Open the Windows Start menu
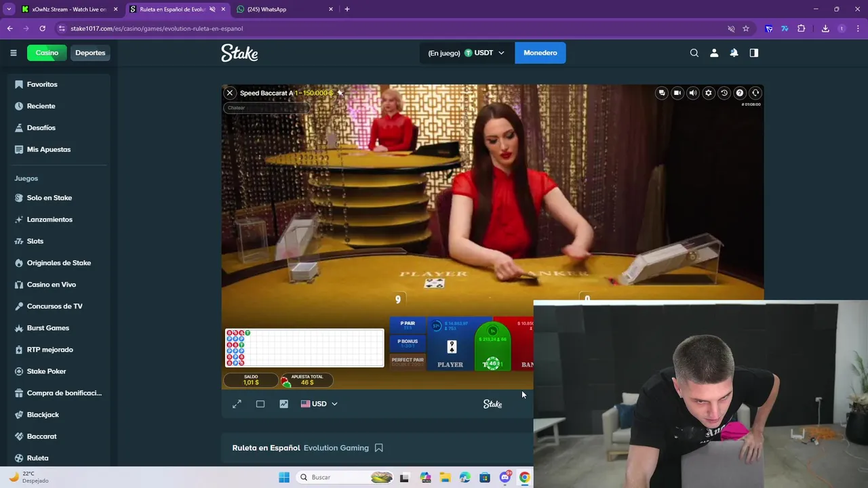Viewport: 868px width, 488px height. tap(283, 477)
